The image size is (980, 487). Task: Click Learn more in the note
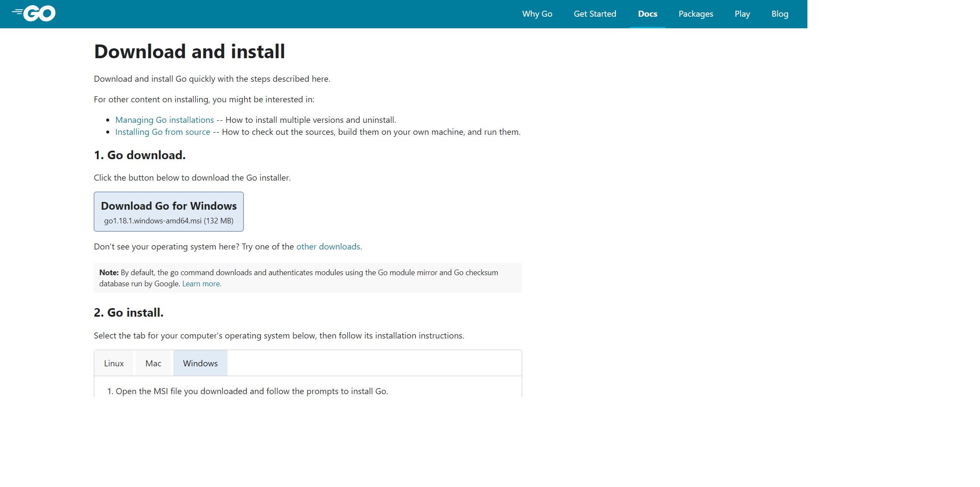coord(202,284)
